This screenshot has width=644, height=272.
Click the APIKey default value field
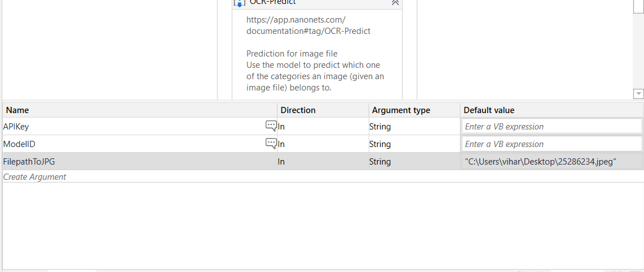pyautogui.click(x=552, y=127)
